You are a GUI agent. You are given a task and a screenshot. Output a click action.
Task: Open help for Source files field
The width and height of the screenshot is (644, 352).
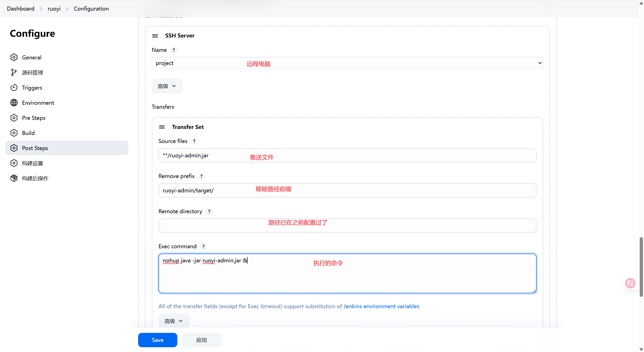tap(194, 141)
